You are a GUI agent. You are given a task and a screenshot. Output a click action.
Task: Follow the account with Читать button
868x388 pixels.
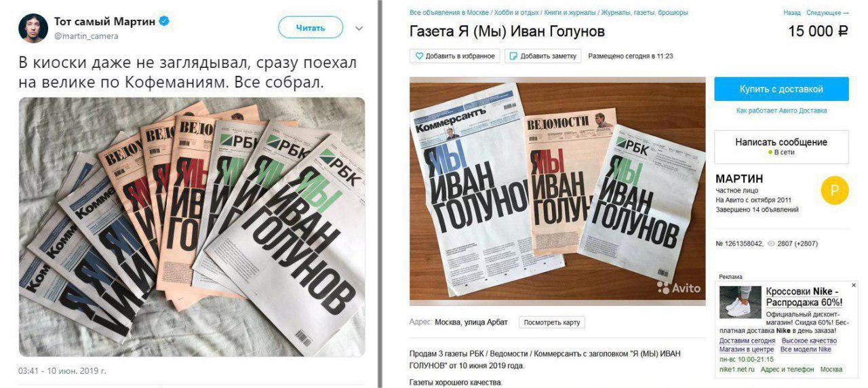click(x=311, y=28)
